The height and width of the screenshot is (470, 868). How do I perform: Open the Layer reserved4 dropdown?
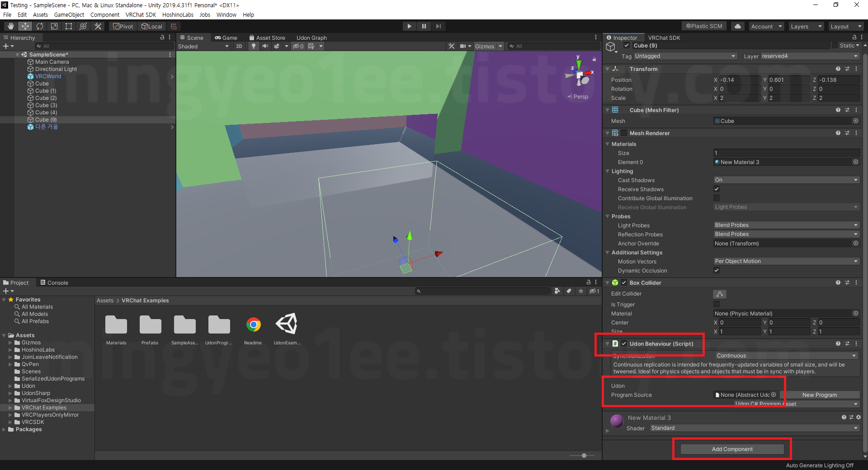click(810, 56)
